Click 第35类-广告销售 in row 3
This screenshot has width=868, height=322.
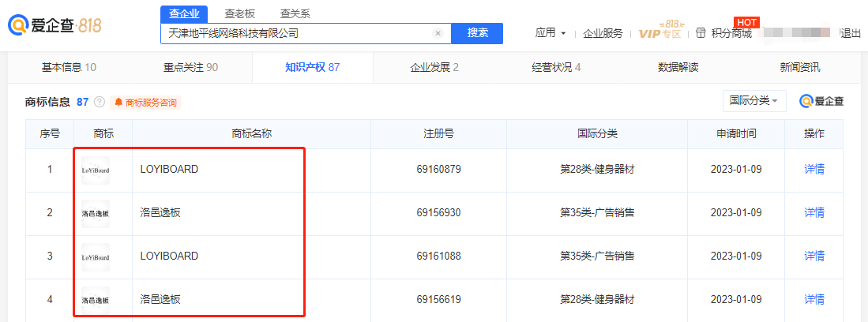(x=597, y=256)
